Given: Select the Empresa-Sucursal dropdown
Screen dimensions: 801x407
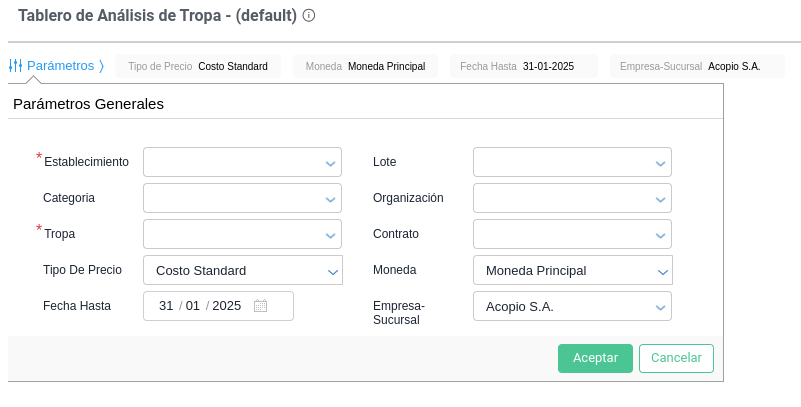Looking at the screenshot, I should pos(571,306).
